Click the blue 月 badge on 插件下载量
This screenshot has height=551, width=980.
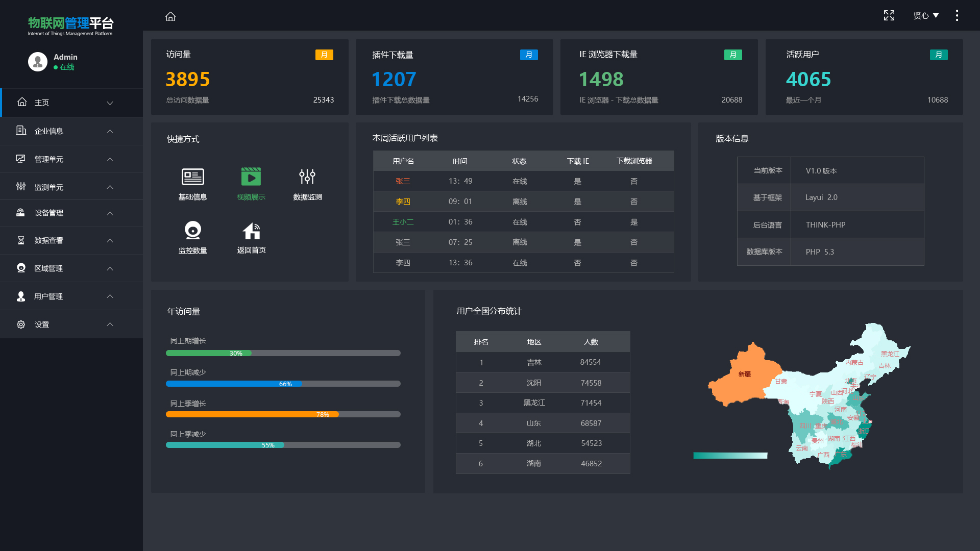coord(529,55)
